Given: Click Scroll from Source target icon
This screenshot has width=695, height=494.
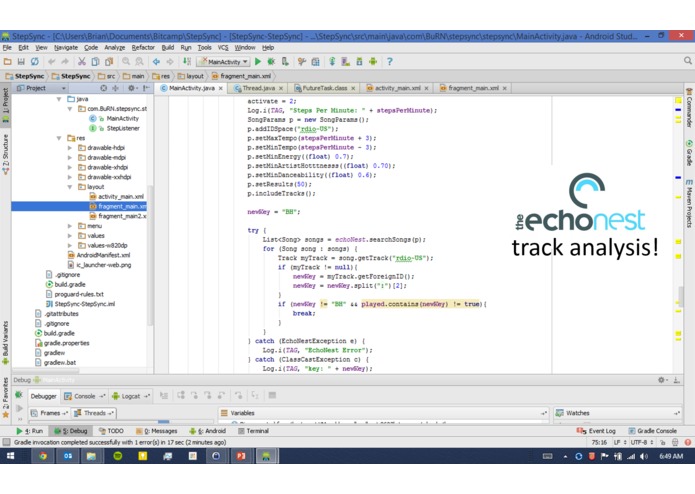Looking at the screenshot, I should 103,88.
